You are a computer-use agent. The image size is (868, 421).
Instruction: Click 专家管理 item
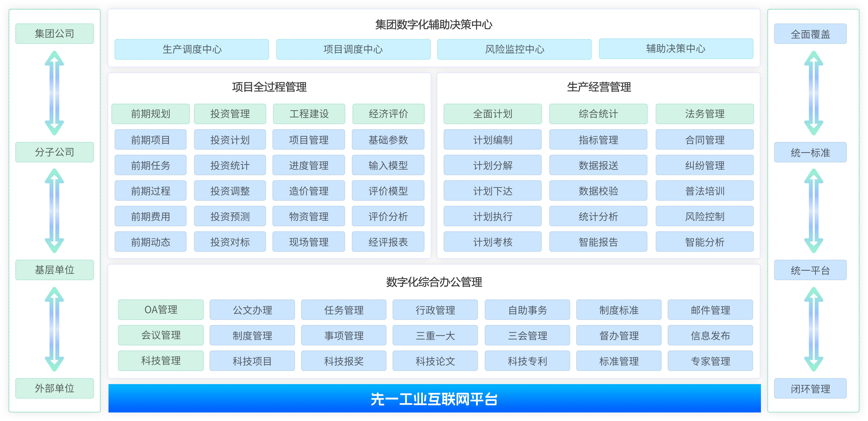tap(710, 361)
